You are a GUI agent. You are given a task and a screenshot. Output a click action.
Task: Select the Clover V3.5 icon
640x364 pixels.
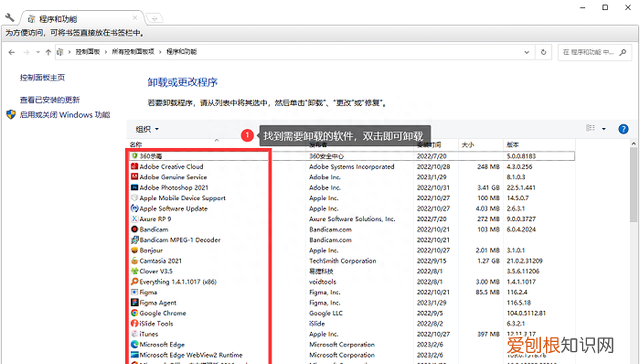point(135,271)
